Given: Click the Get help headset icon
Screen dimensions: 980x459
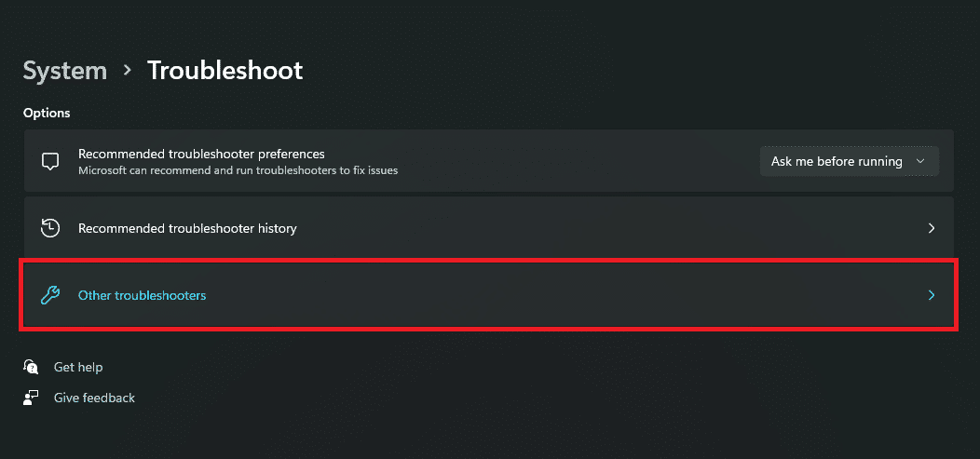Looking at the screenshot, I should point(32,367).
